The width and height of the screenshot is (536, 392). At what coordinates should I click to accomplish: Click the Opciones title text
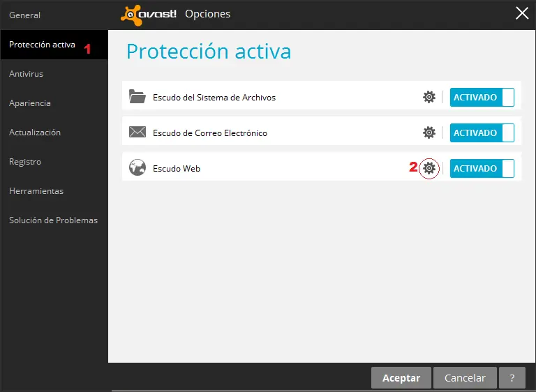[207, 15]
